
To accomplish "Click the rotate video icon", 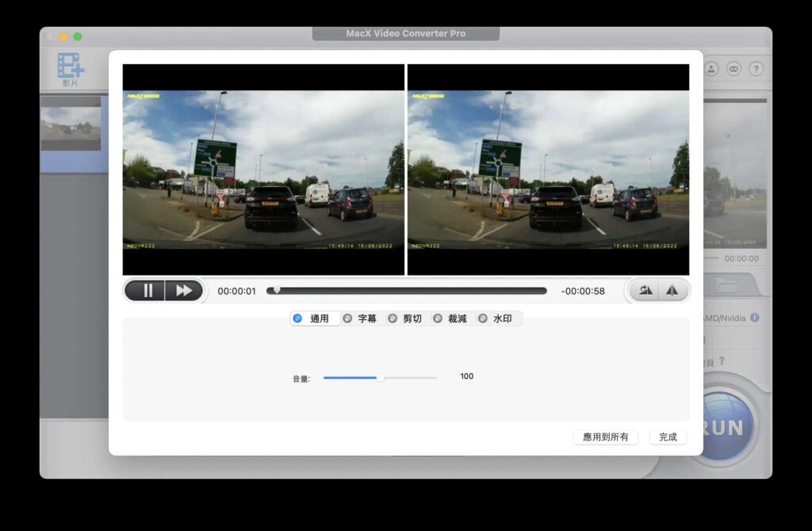I will [645, 290].
